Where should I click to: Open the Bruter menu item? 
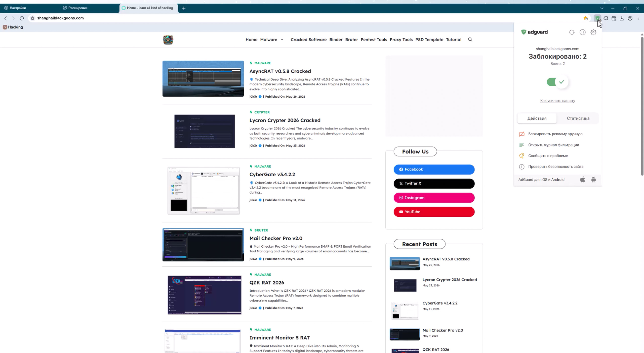pyautogui.click(x=351, y=40)
